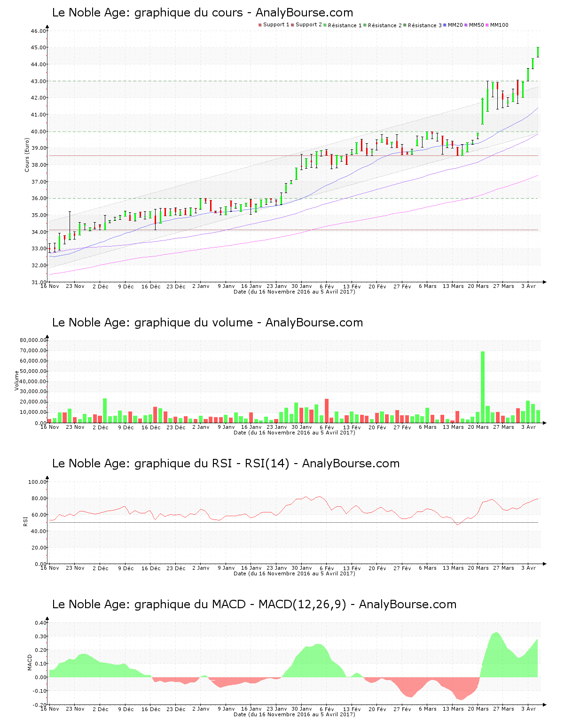The height and width of the screenshot is (728, 564).
Task: Click the MM100 pink legend swatch
Action: click(x=487, y=25)
